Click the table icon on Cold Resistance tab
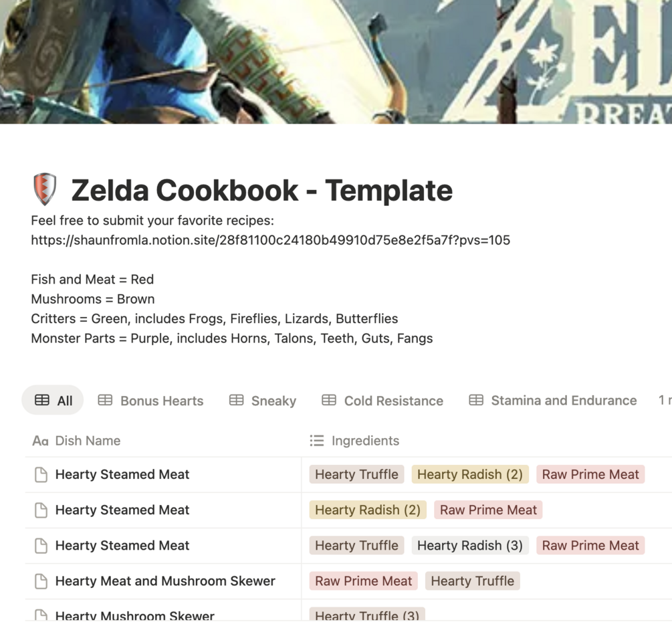Viewport: 672px width, 622px height. 329,400
